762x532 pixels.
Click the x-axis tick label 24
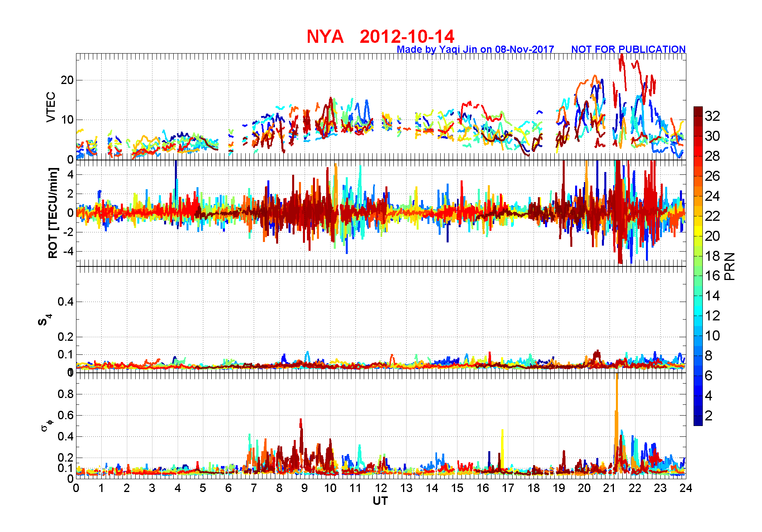(x=686, y=488)
